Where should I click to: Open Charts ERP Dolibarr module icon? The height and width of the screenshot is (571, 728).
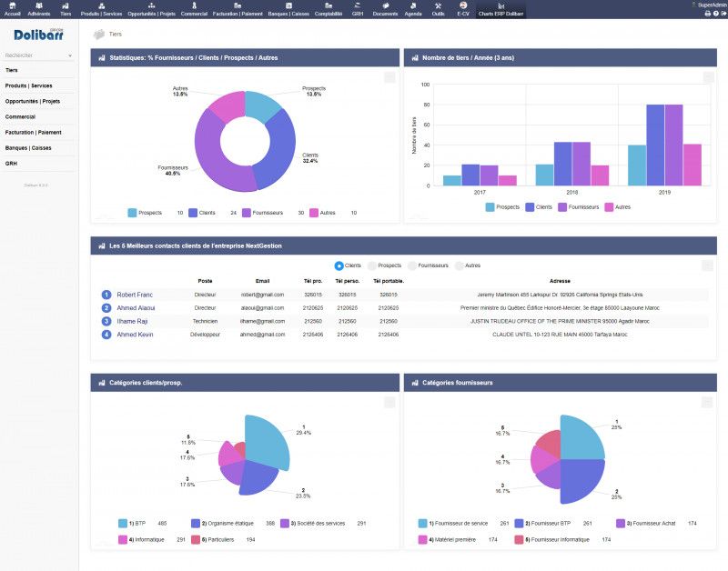[500, 6]
